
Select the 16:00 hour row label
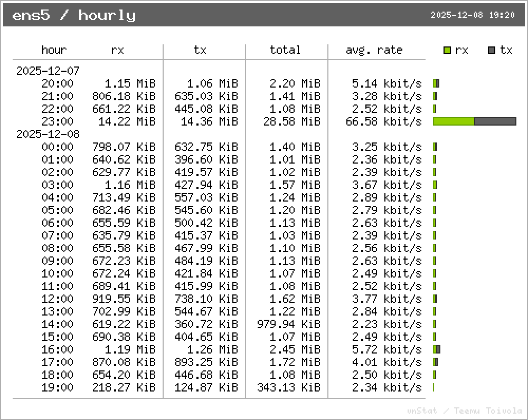point(58,350)
